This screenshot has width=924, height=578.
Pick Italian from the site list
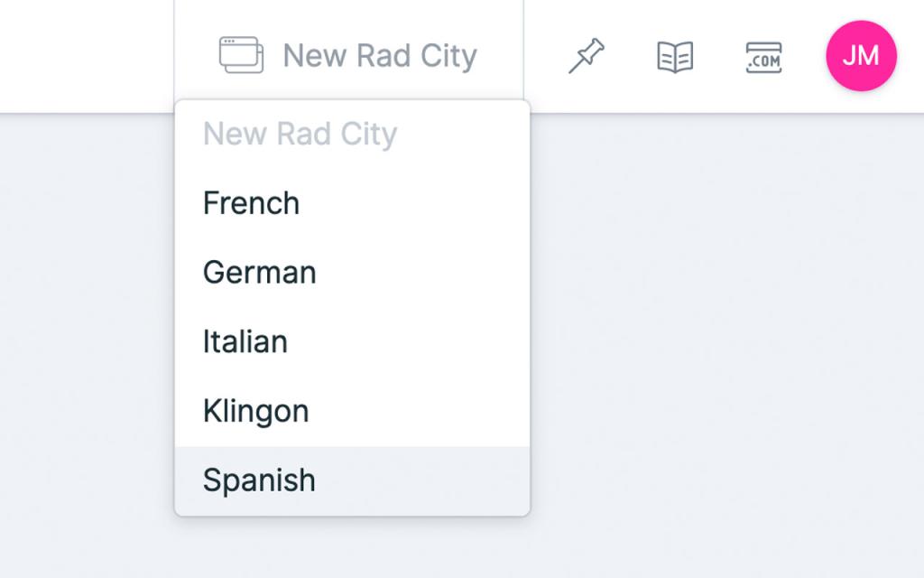click(245, 342)
